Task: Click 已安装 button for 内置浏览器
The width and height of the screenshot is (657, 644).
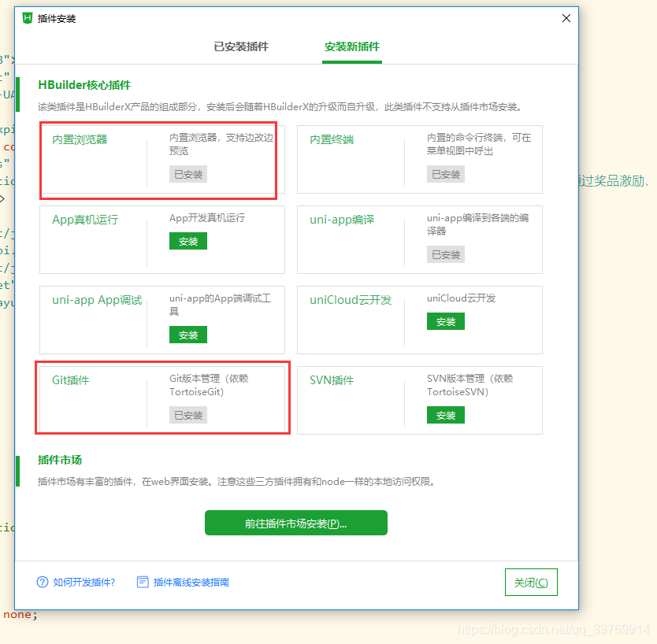Action: click(x=188, y=174)
